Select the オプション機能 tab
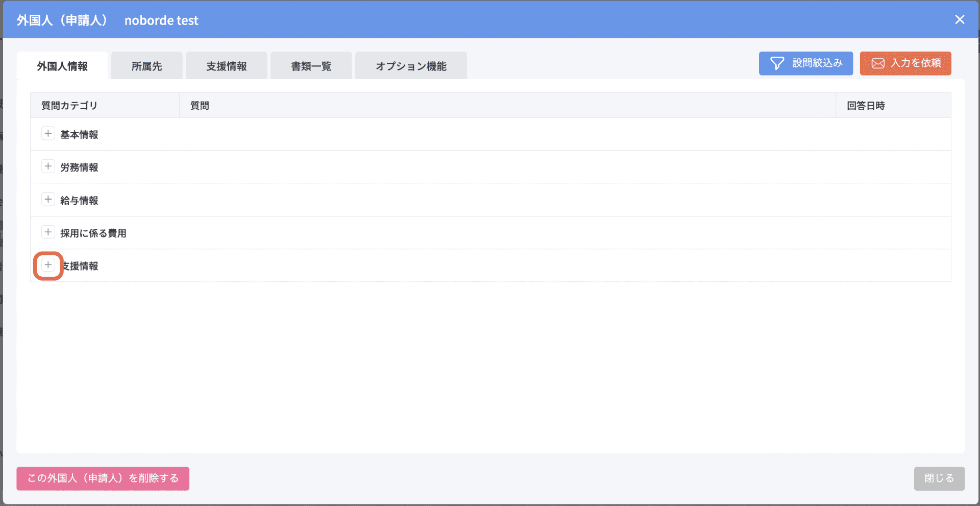Screen dimensions: 980x506 [411, 66]
